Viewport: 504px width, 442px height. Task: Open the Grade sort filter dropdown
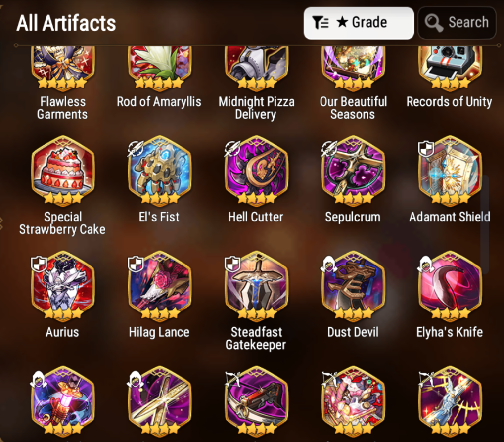point(359,23)
